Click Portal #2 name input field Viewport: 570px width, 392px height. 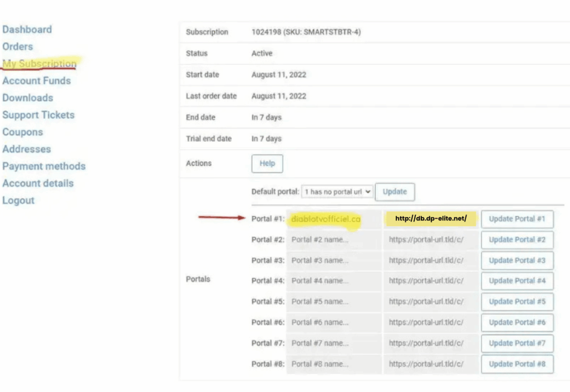tap(333, 240)
